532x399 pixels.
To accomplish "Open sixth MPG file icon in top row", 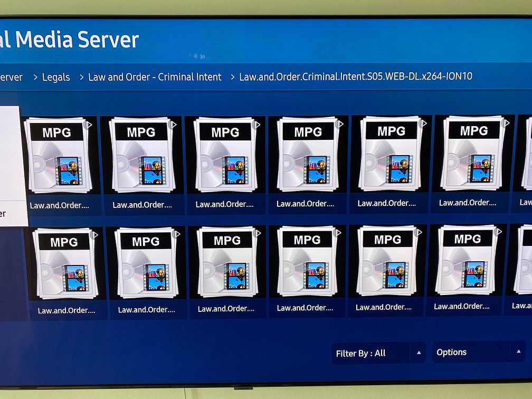I will (x=473, y=153).
